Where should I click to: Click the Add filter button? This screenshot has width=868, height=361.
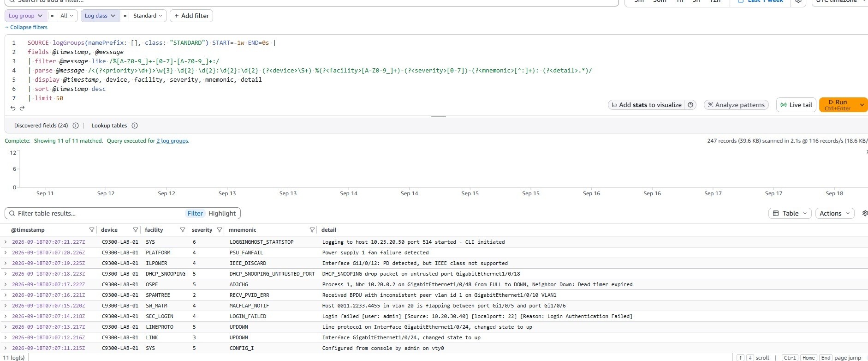coord(191,16)
